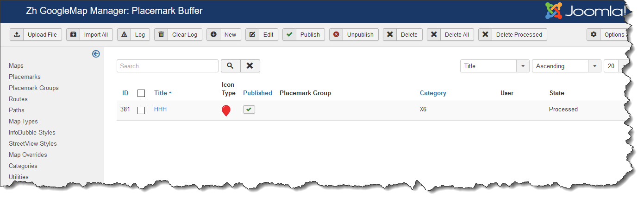Expand the Ascending order dropdown
The height and width of the screenshot is (200, 644).
pyautogui.click(x=567, y=66)
